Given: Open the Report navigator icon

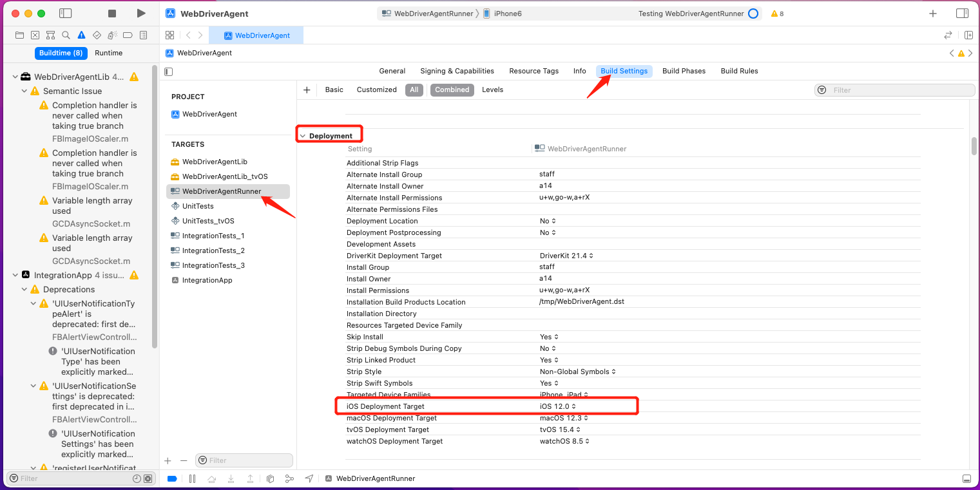Looking at the screenshot, I should click(143, 35).
